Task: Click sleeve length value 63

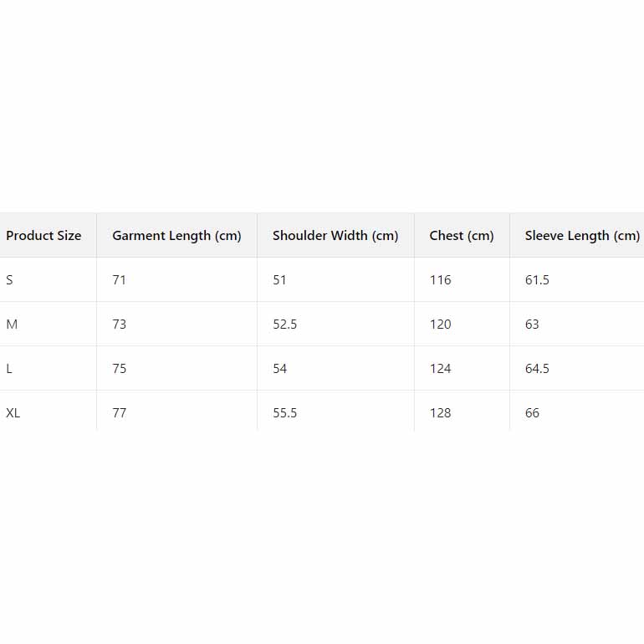Action: point(533,325)
